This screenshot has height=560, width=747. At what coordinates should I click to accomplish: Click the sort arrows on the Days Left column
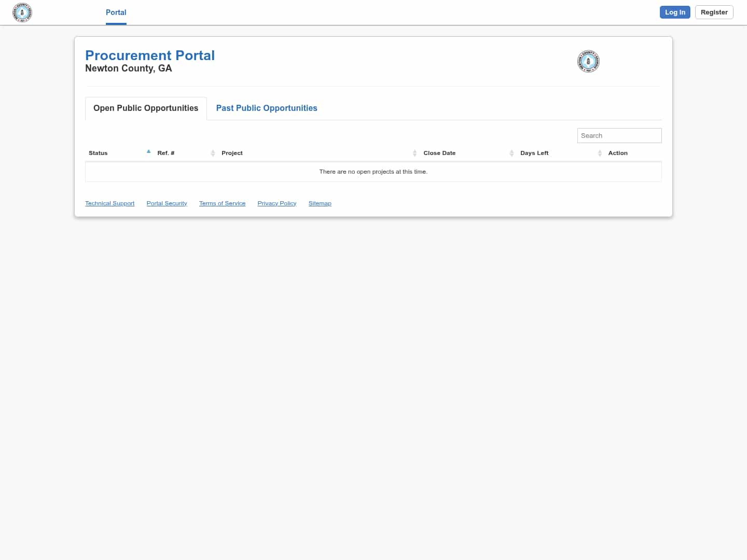(x=600, y=153)
